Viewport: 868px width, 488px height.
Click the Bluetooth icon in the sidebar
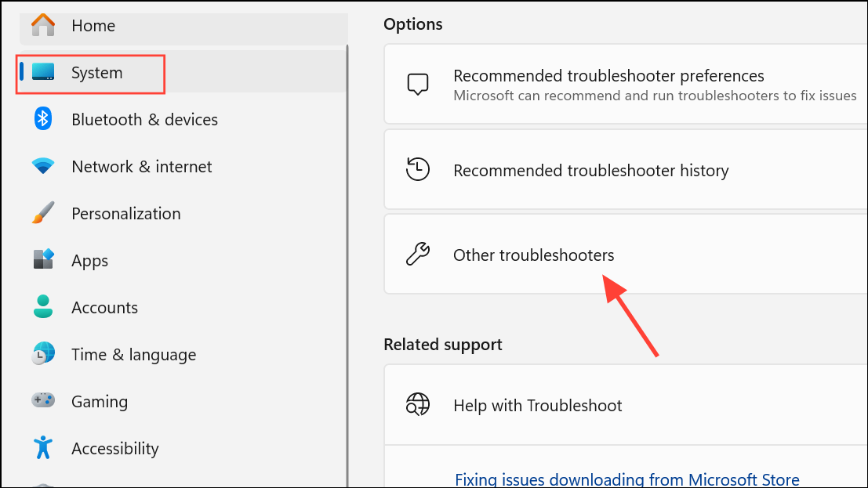42,119
